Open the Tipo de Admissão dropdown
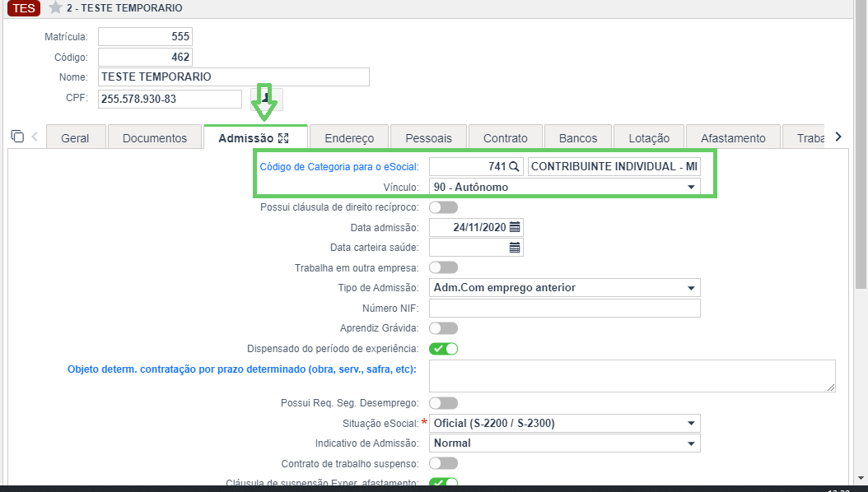868x492 pixels. tap(565, 287)
